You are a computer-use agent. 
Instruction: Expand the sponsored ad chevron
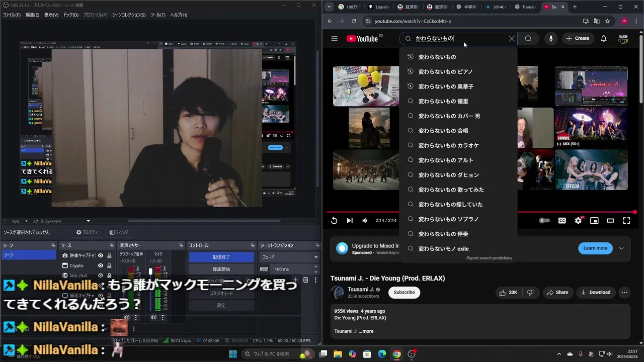[621, 248]
